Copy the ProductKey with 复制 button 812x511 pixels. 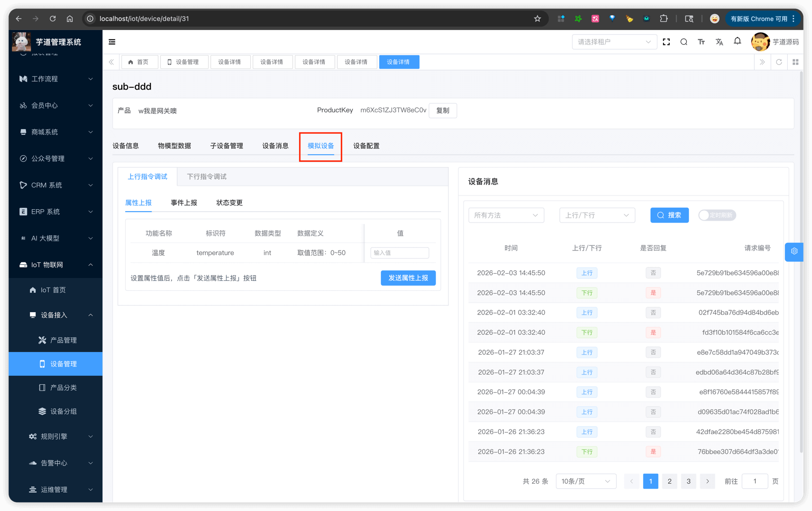(442, 111)
